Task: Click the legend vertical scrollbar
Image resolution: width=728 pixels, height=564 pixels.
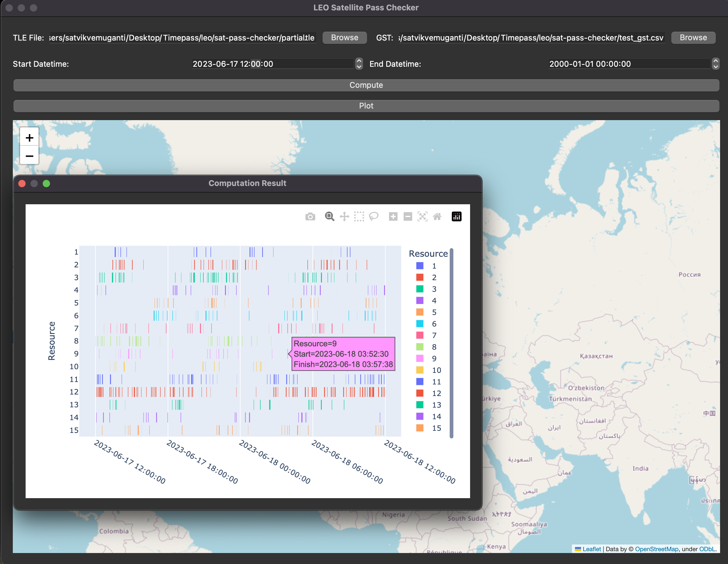Action: coord(451,343)
